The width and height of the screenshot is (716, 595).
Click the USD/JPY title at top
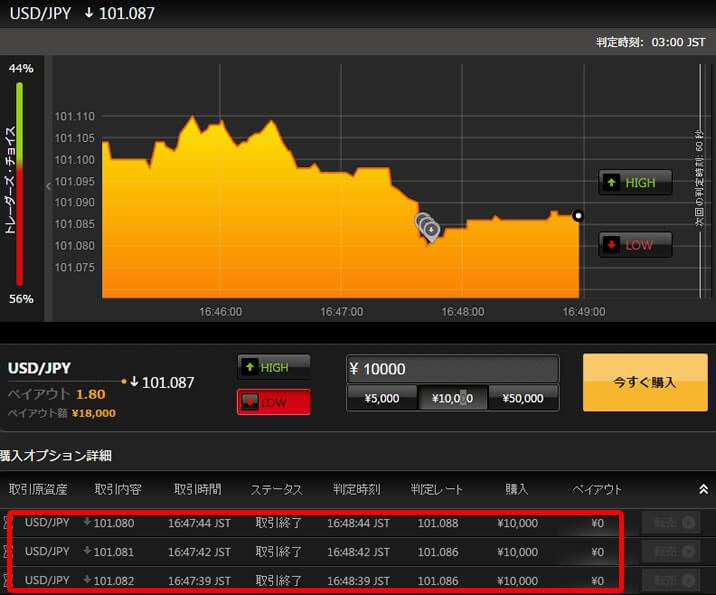coord(40,13)
